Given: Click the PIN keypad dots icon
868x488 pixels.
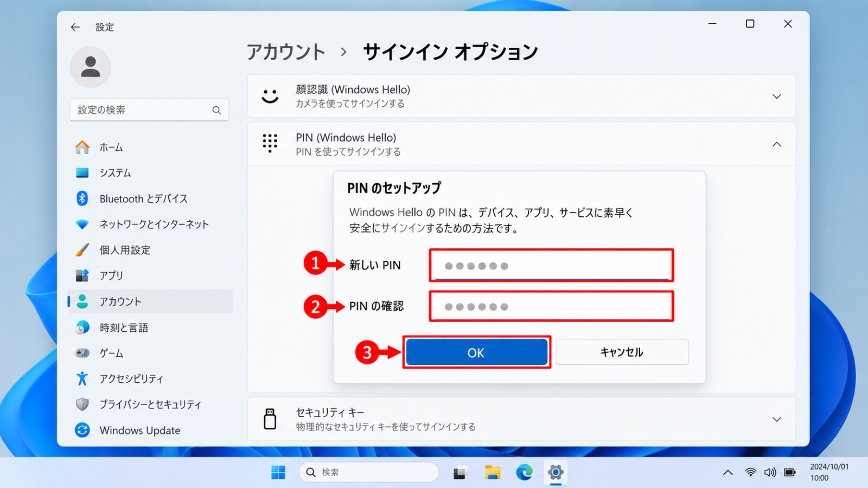Looking at the screenshot, I should [x=270, y=144].
